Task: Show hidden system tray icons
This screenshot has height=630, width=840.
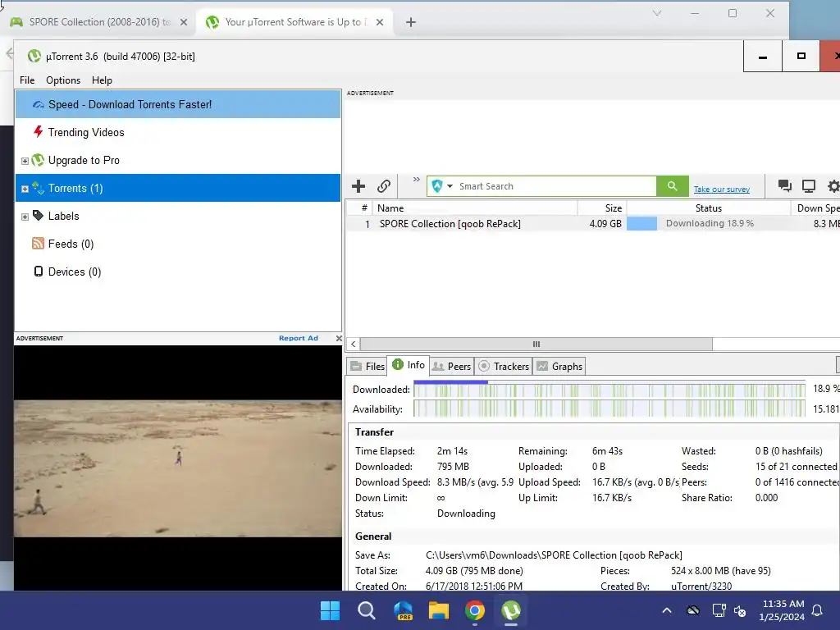Action: pyautogui.click(x=666, y=610)
